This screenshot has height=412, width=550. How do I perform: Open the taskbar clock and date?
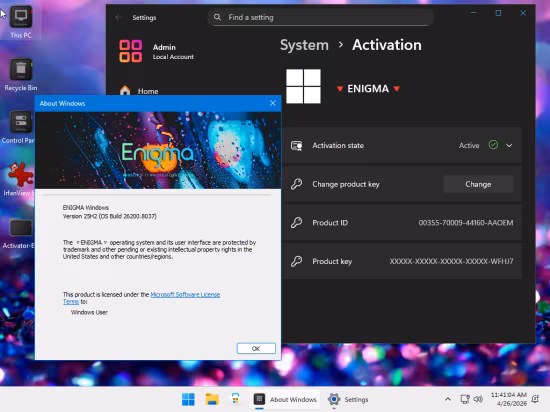pos(509,399)
